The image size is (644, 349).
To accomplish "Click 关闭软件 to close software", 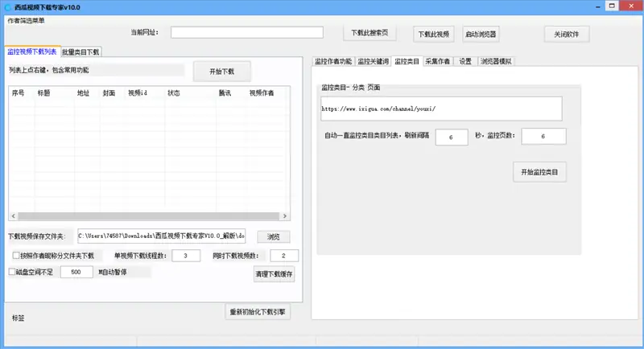I will click(x=567, y=34).
